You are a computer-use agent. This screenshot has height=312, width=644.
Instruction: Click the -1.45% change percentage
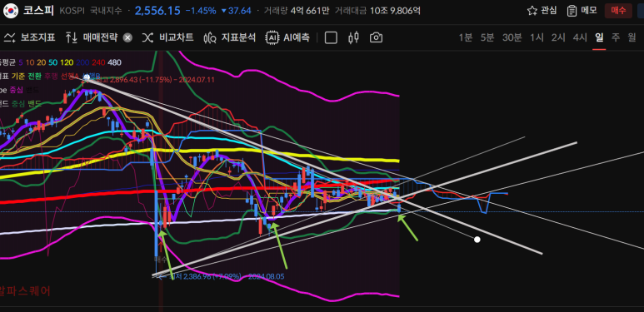201,11
